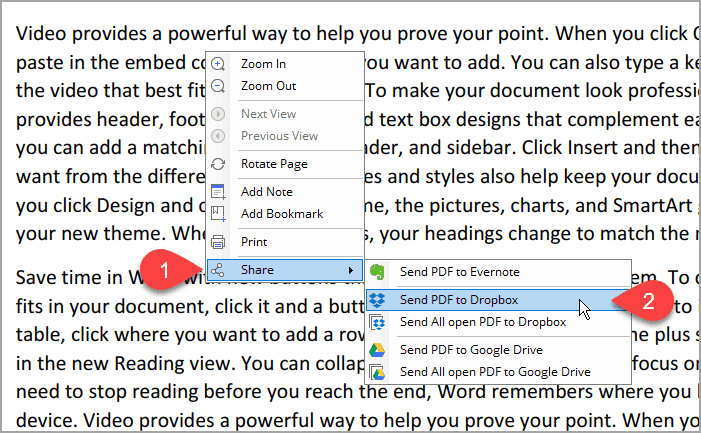Click the Rotate Page circular arrows icon
This screenshot has height=433, width=701.
coord(218,164)
